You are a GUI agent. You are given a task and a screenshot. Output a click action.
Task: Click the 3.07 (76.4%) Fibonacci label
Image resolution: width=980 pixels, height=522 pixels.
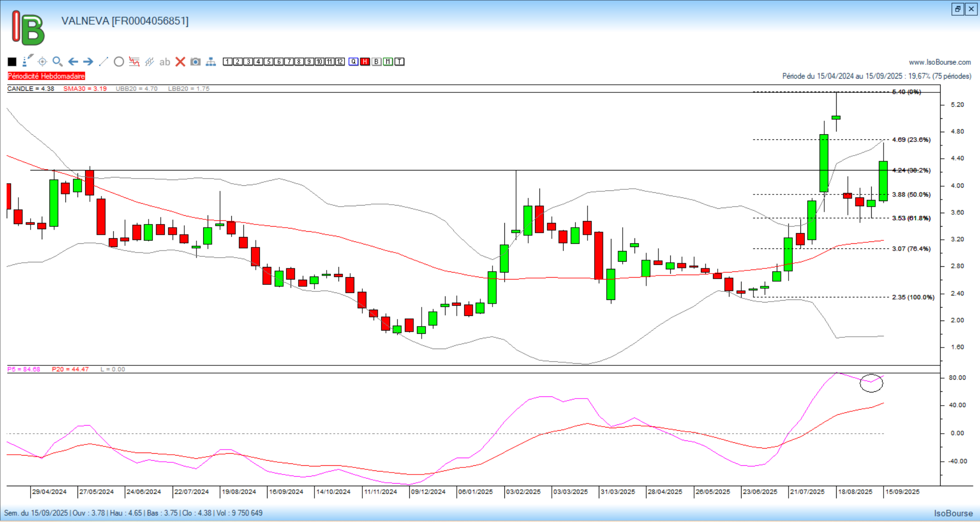point(911,249)
